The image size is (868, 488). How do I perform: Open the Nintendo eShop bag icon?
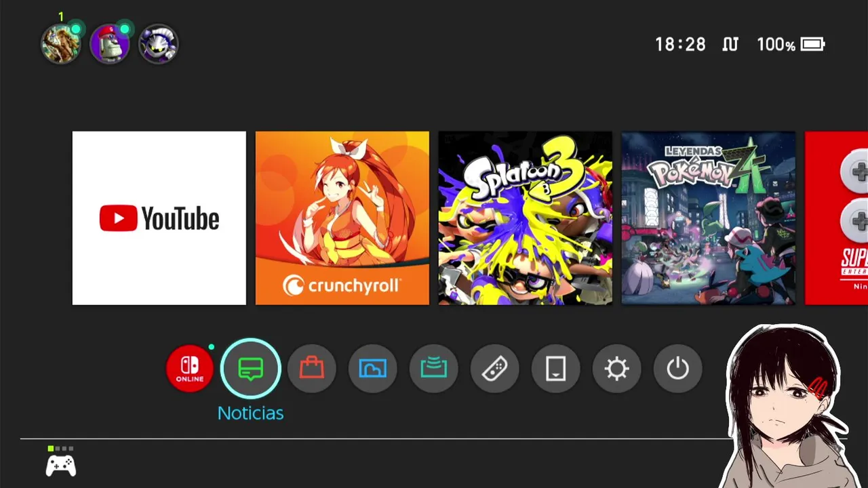[x=312, y=369]
